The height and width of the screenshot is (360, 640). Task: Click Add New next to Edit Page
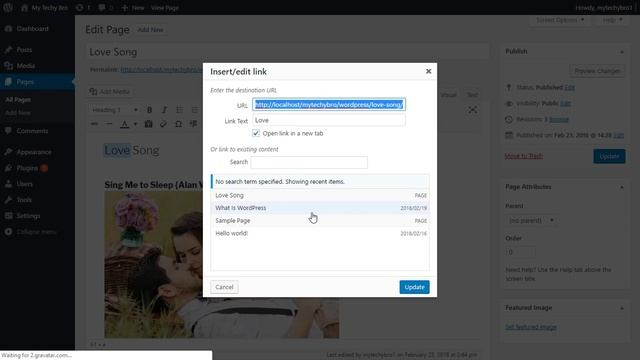pyautogui.click(x=150, y=30)
